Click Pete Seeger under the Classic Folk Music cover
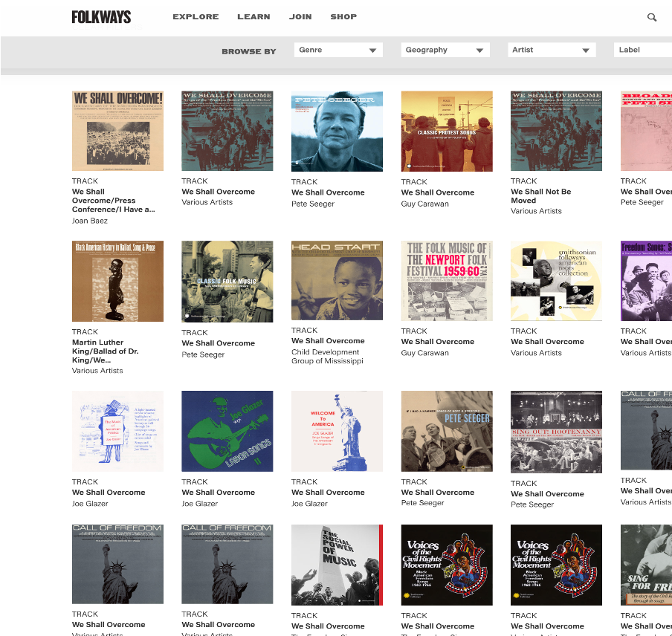The width and height of the screenshot is (672, 636). click(x=203, y=354)
